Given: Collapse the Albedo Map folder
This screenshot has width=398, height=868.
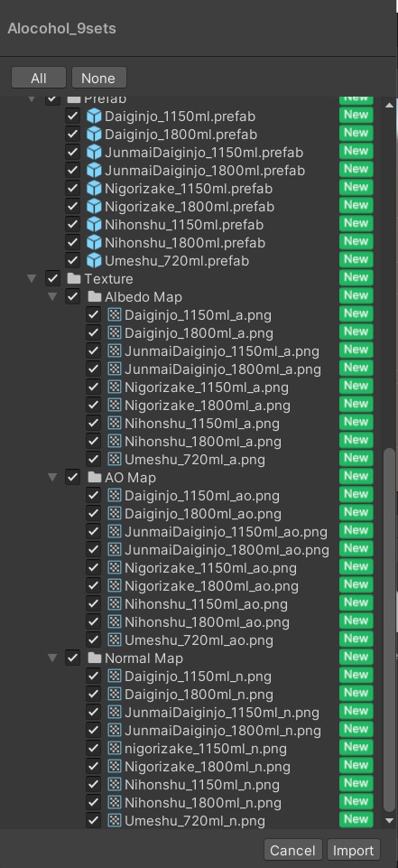Looking at the screenshot, I should point(52,297).
